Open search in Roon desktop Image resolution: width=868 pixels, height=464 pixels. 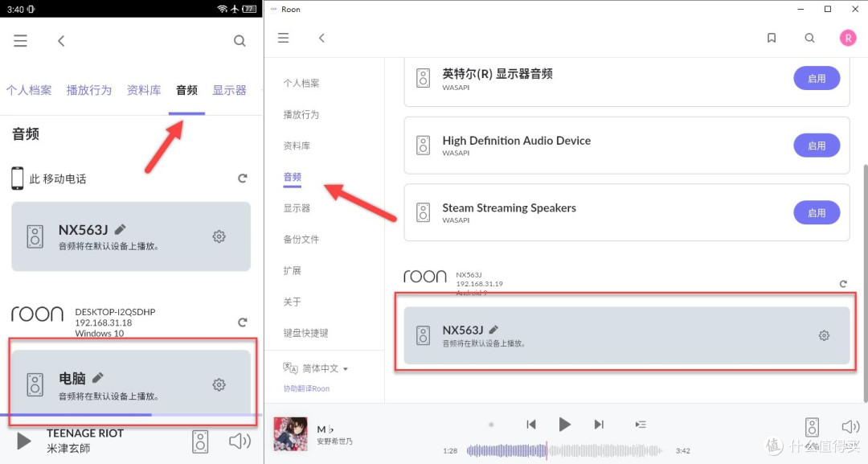point(809,37)
